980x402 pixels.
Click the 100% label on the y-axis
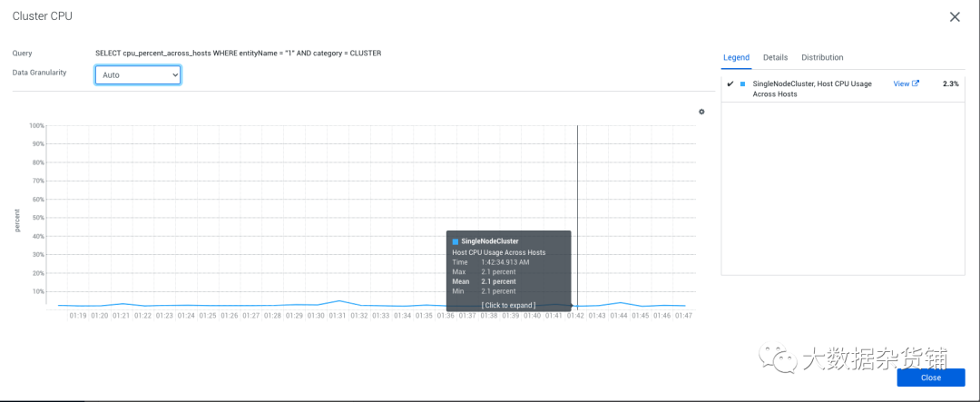36,125
